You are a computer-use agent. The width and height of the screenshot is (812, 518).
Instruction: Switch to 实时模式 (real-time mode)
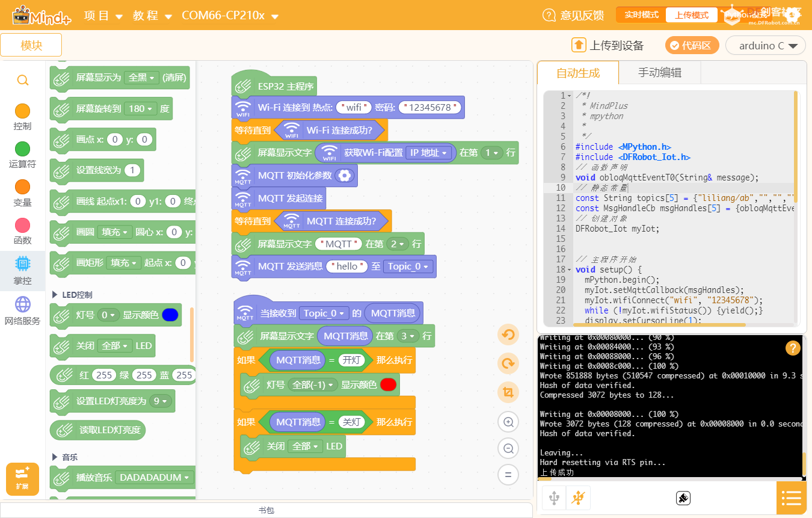641,15
